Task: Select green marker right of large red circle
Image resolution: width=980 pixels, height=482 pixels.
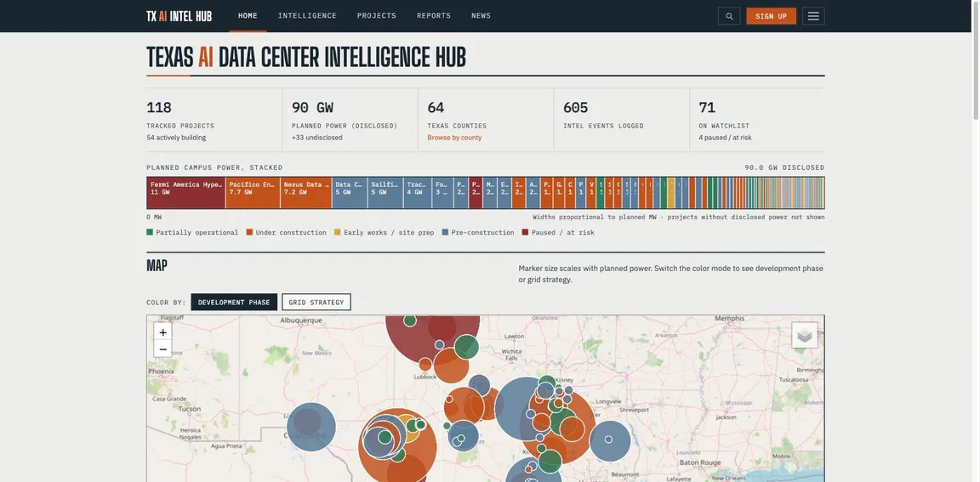Action: click(466, 347)
